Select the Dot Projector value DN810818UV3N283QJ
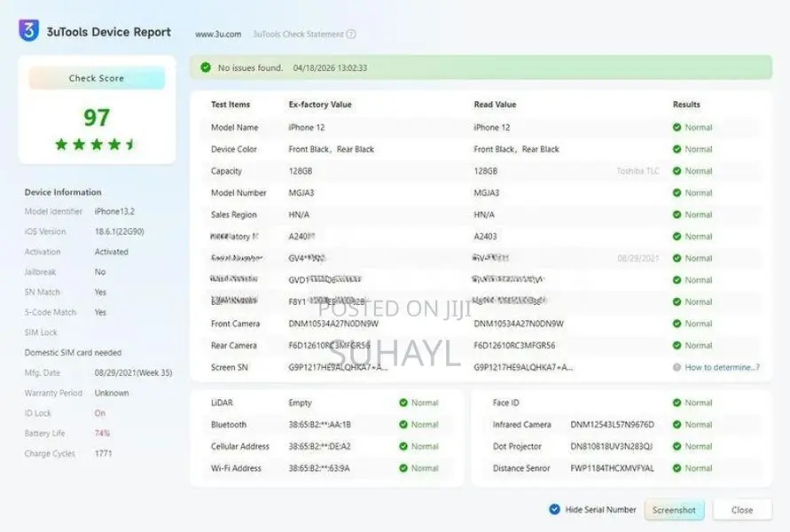This screenshot has width=790, height=532. (611, 446)
